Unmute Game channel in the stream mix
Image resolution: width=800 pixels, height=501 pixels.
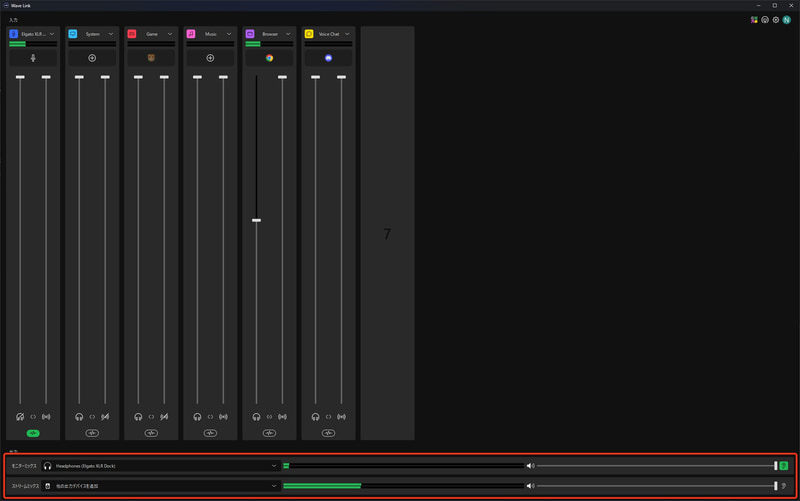tap(164, 417)
